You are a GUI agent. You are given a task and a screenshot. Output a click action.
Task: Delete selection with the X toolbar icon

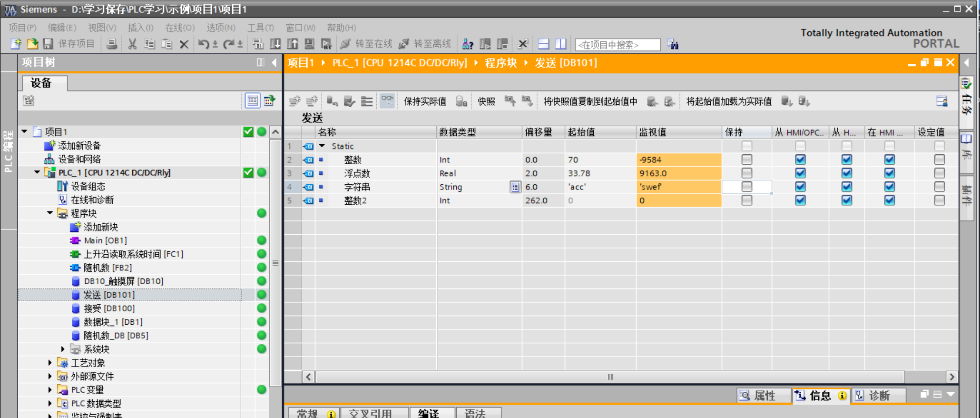[184, 44]
